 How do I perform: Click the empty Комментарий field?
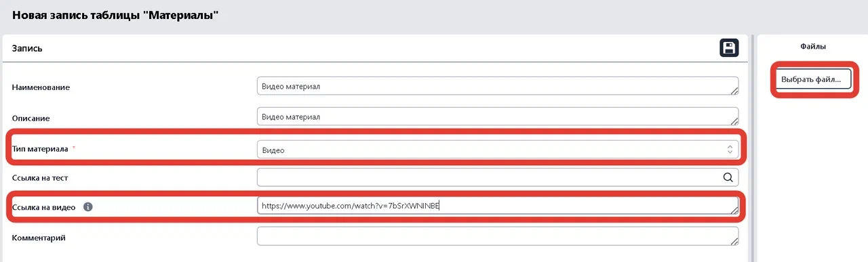click(498, 236)
